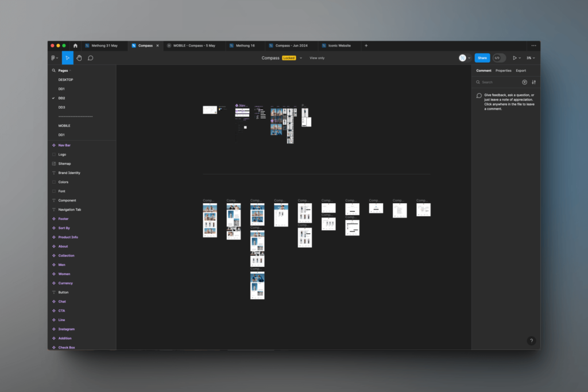Select the Hand tool

coord(79,58)
